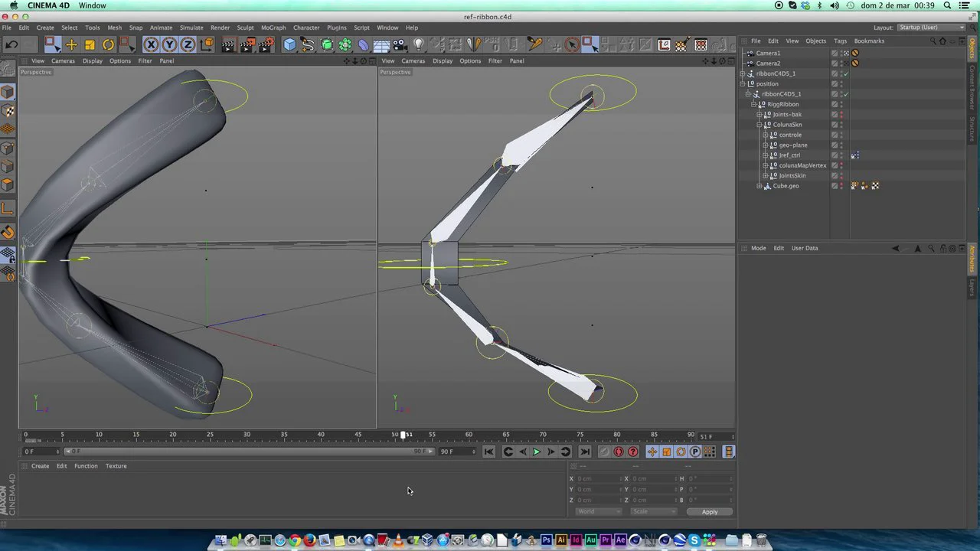The width and height of the screenshot is (980, 551).
Task: Toggle Parameter keyframe recording P button
Action: coord(695,452)
